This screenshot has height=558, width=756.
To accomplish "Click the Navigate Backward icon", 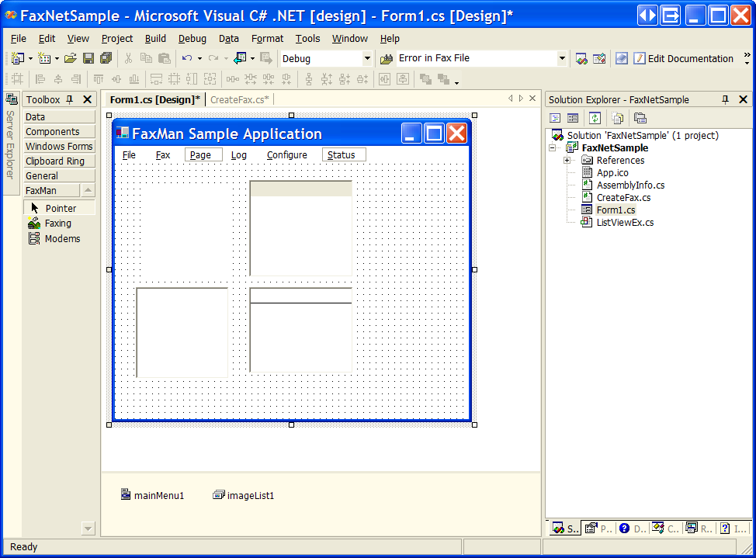I will 240,58.
